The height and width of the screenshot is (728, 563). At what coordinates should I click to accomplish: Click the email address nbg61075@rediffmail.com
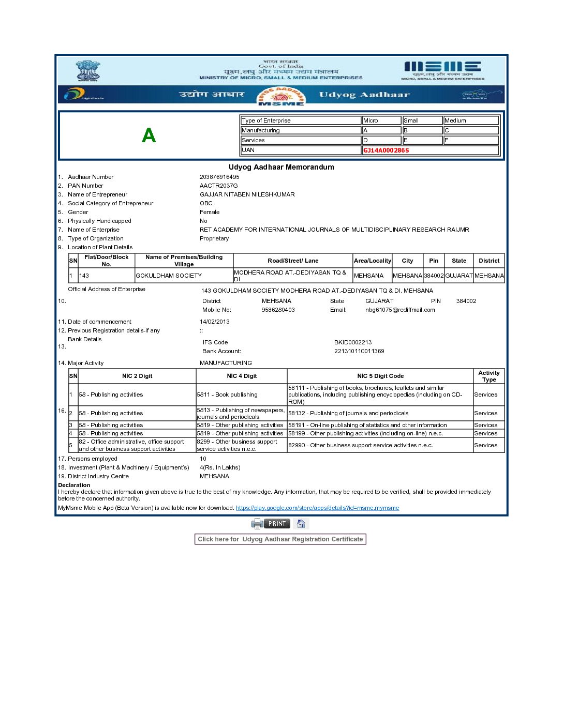pos(400,310)
